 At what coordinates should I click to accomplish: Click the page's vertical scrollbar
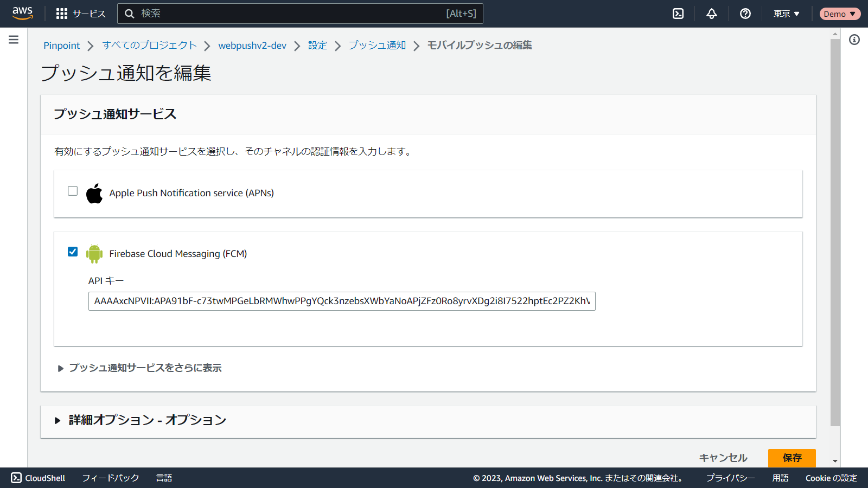pyautogui.click(x=835, y=233)
